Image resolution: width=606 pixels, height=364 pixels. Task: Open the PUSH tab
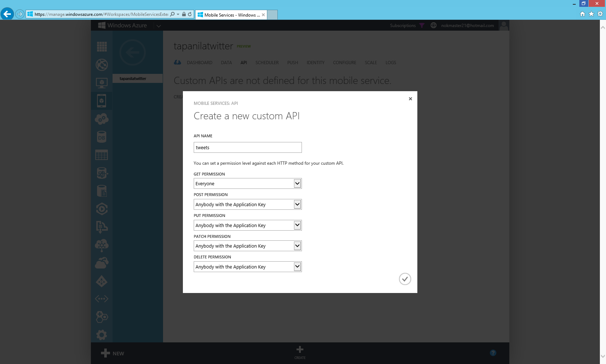click(x=293, y=63)
